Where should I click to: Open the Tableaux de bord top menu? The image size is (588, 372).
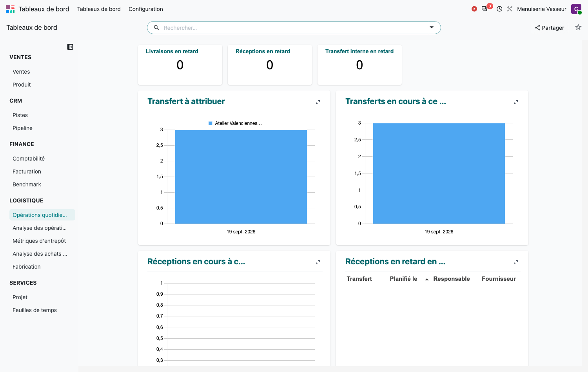[x=99, y=9]
